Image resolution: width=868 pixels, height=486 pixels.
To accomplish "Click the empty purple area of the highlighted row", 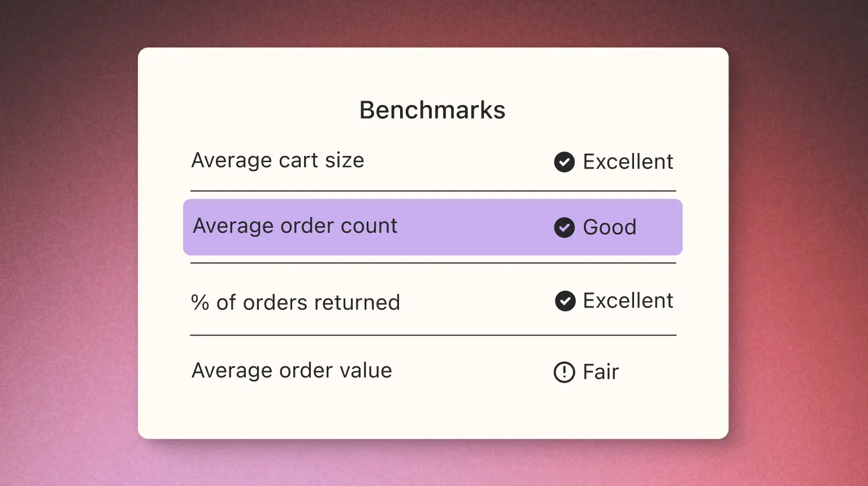I will point(475,227).
